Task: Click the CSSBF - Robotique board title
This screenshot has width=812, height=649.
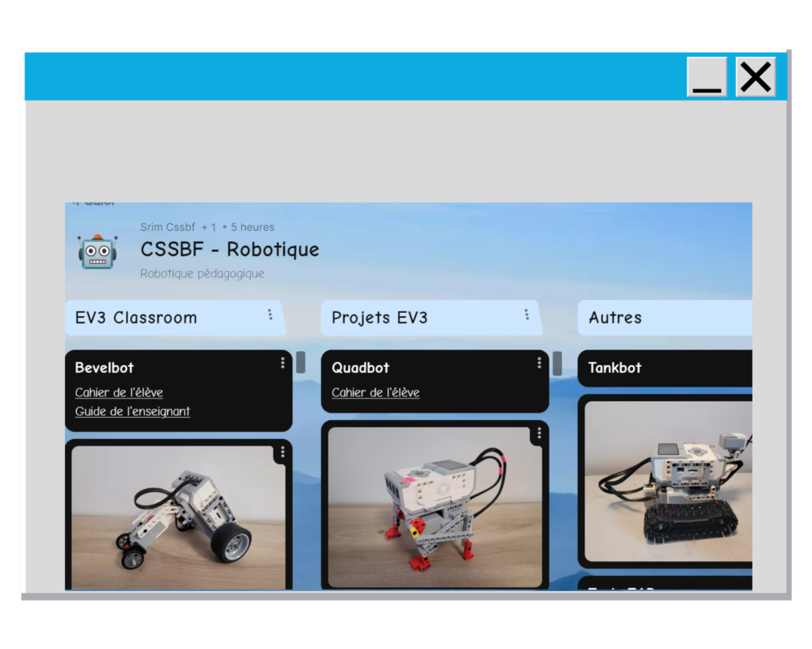Action: click(x=229, y=250)
